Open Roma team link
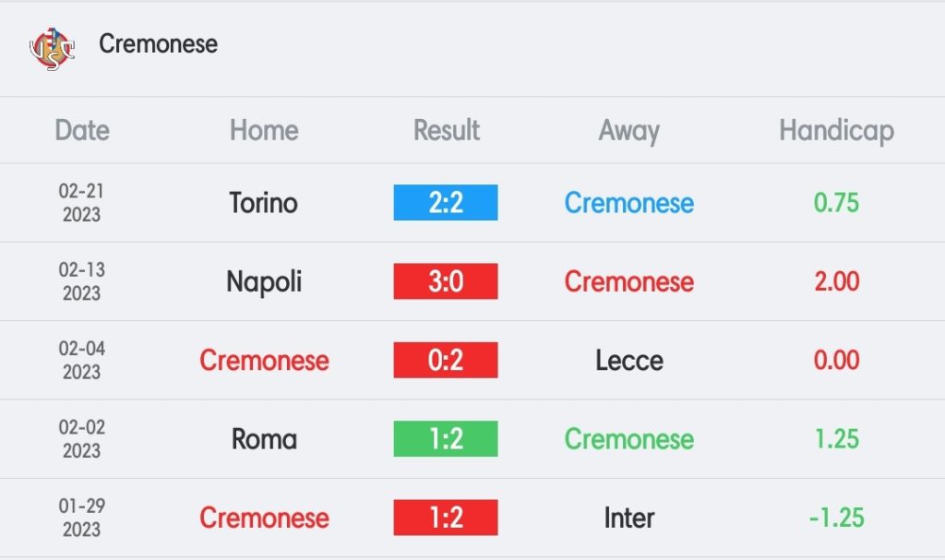Image resolution: width=945 pixels, height=560 pixels. coord(264,439)
